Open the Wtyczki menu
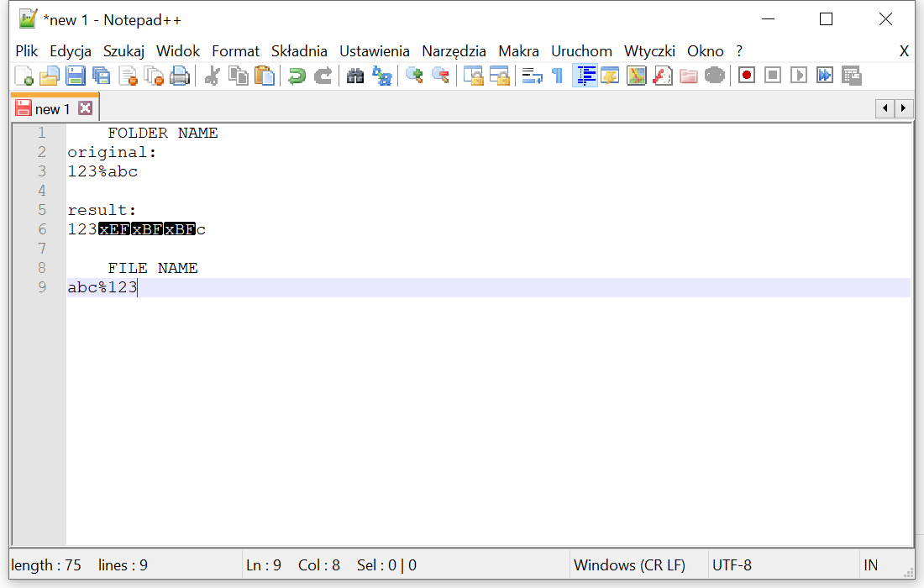This screenshot has height=588, width=924. (649, 51)
